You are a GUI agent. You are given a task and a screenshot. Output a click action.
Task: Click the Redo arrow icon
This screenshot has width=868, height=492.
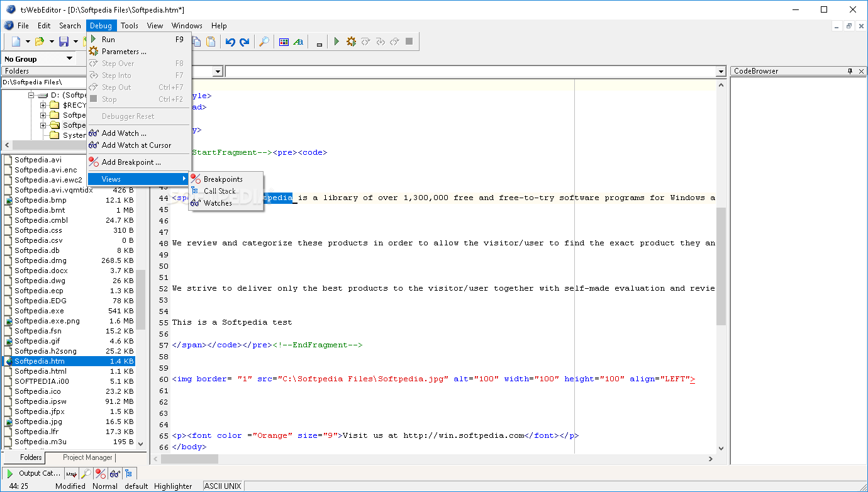pos(245,42)
